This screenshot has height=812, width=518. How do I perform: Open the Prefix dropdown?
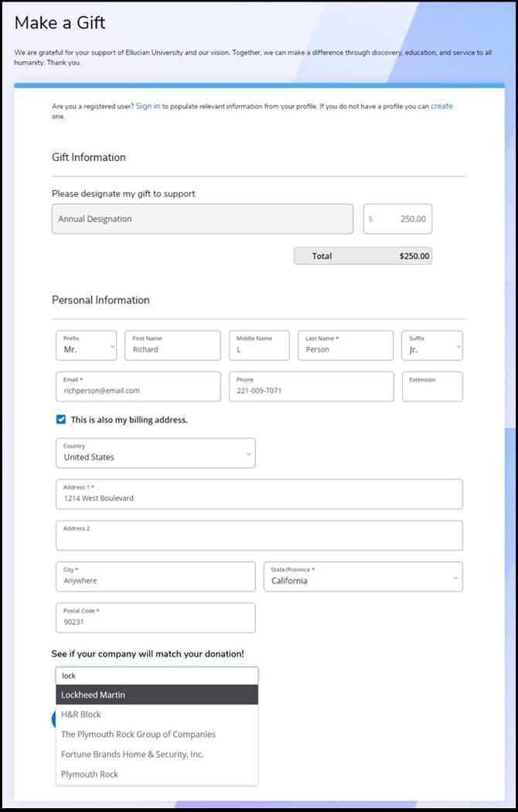click(87, 346)
